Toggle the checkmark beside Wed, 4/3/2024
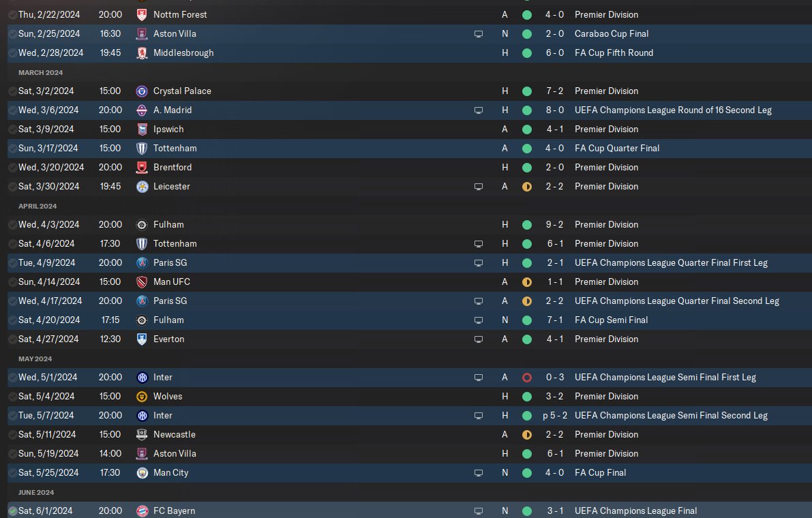The height and width of the screenshot is (518, 812). coord(12,225)
